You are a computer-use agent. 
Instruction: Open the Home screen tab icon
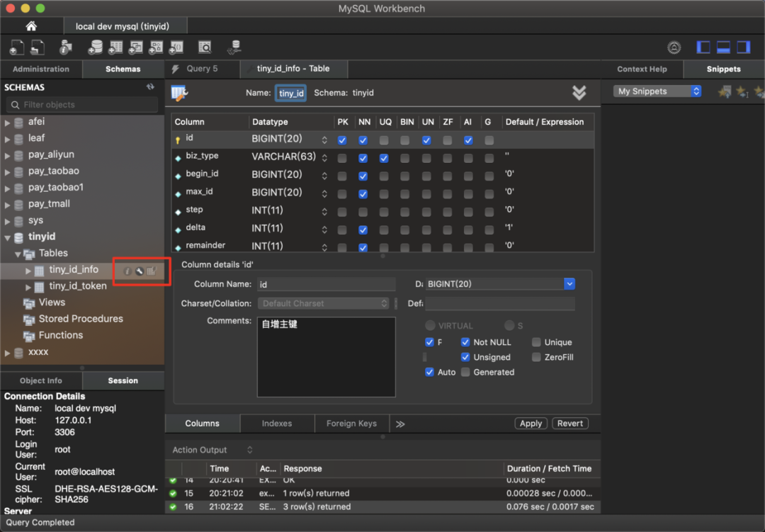pyautogui.click(x=31, y=26)
